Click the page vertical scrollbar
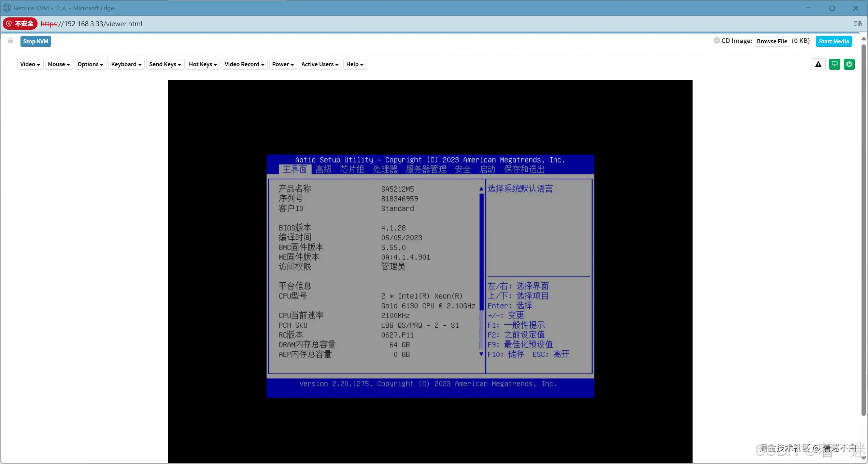This screenshot has width=868, height=464. [864, 229]
